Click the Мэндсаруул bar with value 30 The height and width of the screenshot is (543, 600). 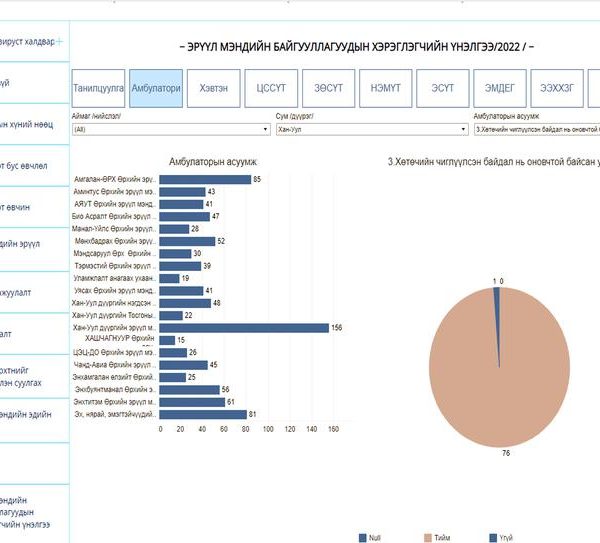pyautogui.click(x=175, y=254)
